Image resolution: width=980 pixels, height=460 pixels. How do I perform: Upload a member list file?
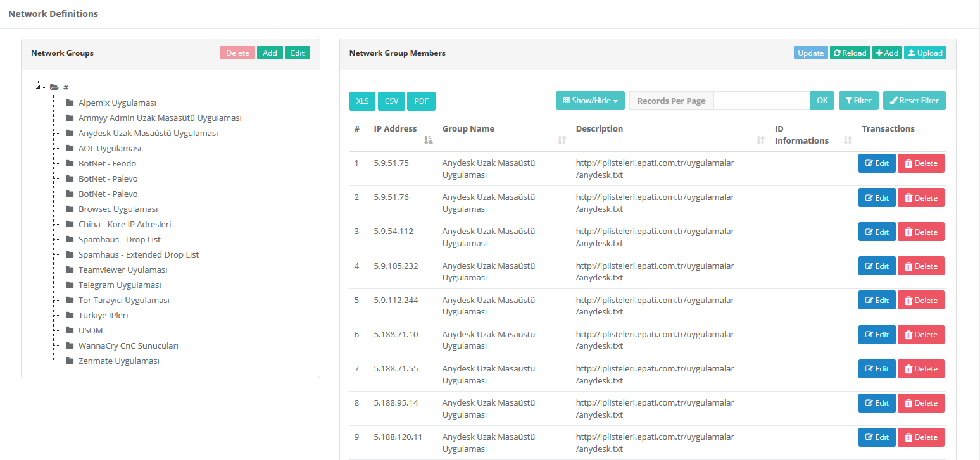click(x=925, y=53)
